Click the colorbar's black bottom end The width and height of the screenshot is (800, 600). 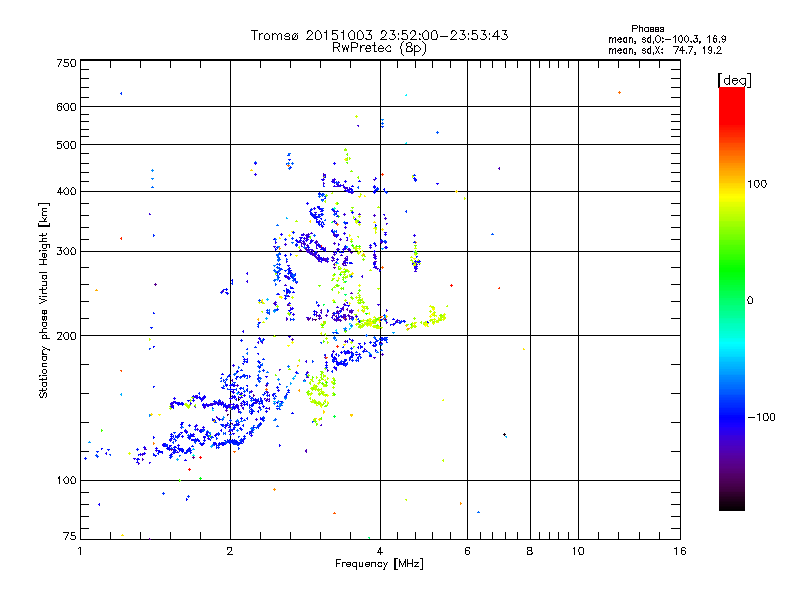click(x=732, y=503)
